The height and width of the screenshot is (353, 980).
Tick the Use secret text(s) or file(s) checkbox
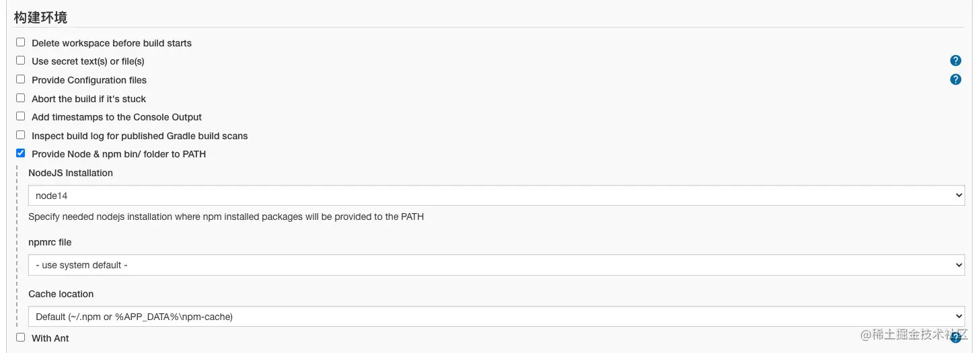pyautogui.click(x=21, y=61)
